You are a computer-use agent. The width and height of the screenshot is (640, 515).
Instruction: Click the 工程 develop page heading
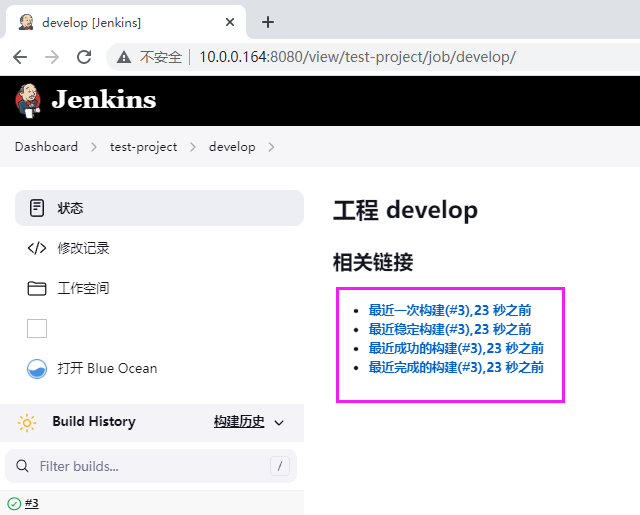(405, 211)
